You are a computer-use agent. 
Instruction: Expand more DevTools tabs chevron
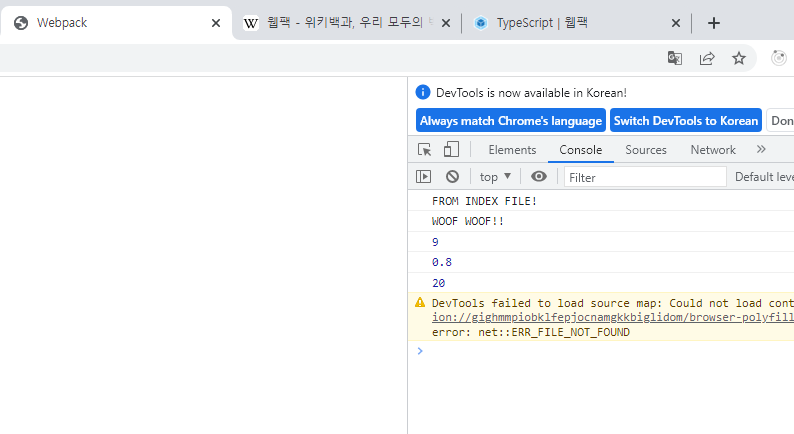tap(761, 149)
